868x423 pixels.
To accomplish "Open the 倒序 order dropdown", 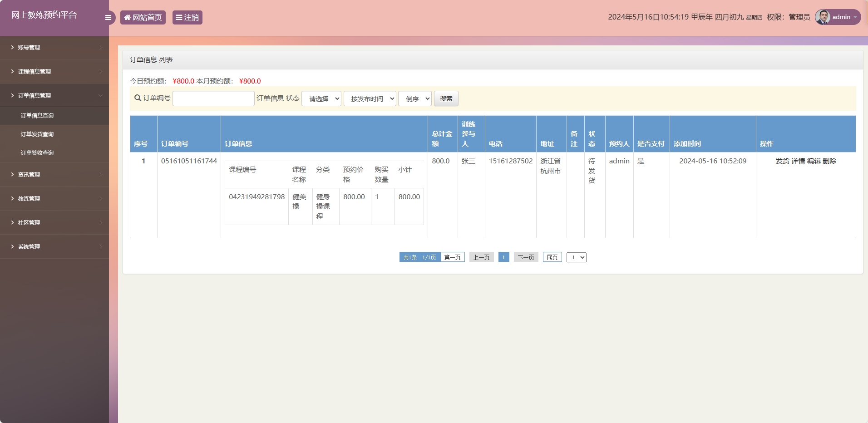I will 415,98.
